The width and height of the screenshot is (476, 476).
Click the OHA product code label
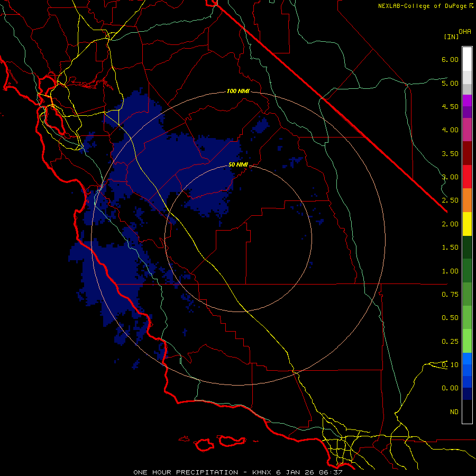point(465,32)
